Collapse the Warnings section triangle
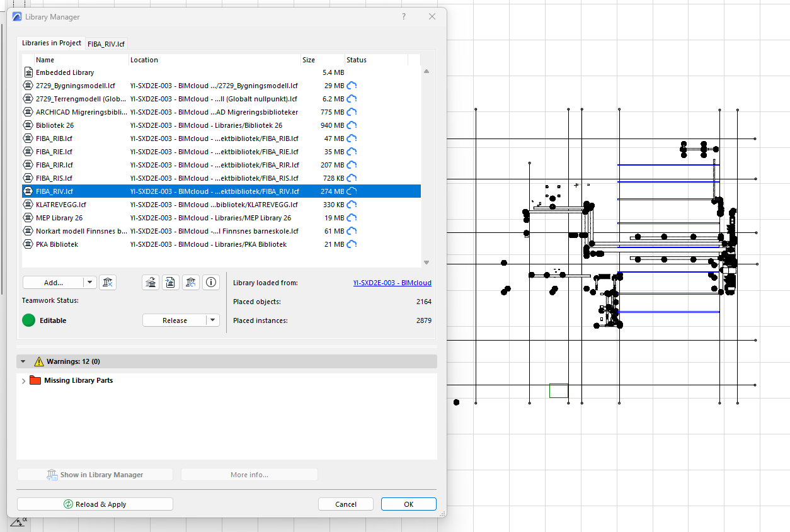Viewport: 790px width, 532px height. [x=23, y=361]
